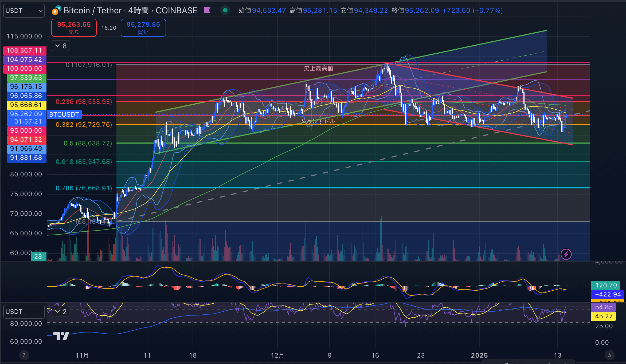626x364 pixels.
Task: Click the yellow 45.27 RSI average label
Action: coord(604,316)
